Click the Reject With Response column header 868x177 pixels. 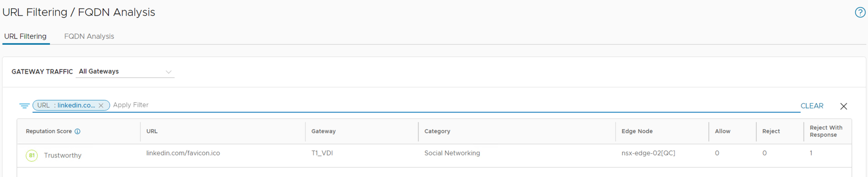[x=826, y=131]
